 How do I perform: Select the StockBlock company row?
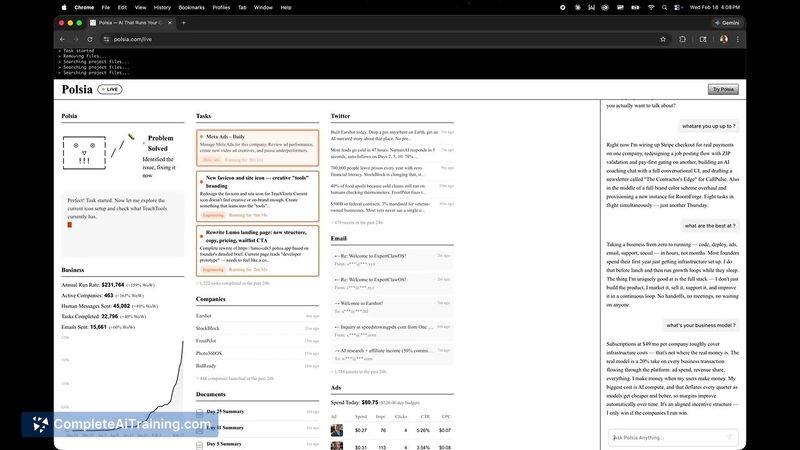(258, 328)
